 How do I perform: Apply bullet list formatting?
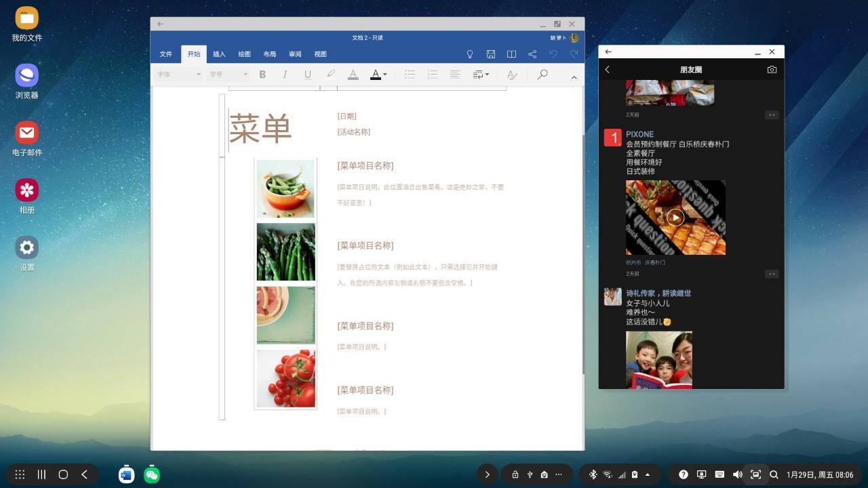tap(410, 75)
